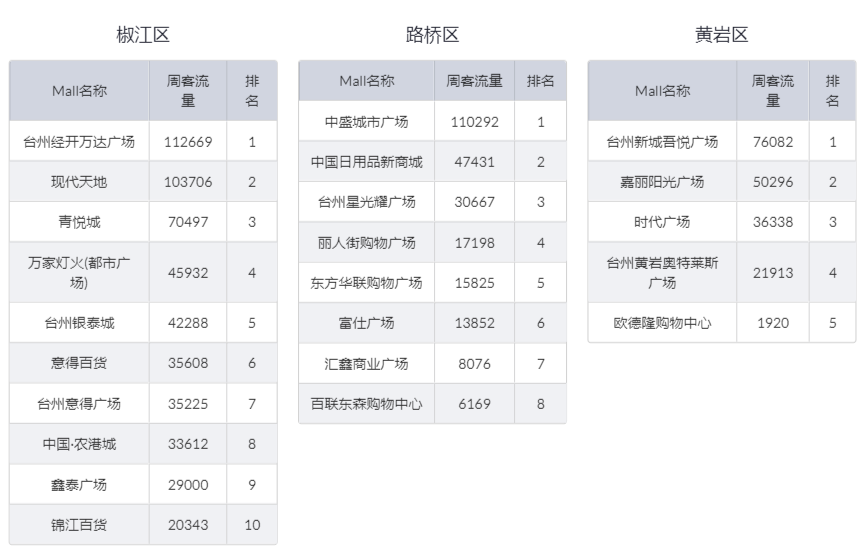Screen dimensions: 866x554
Task: Select 嘉丽阳光广场 in 黄岩区 table
Action: pyautogui.click(x=662, y=182)
